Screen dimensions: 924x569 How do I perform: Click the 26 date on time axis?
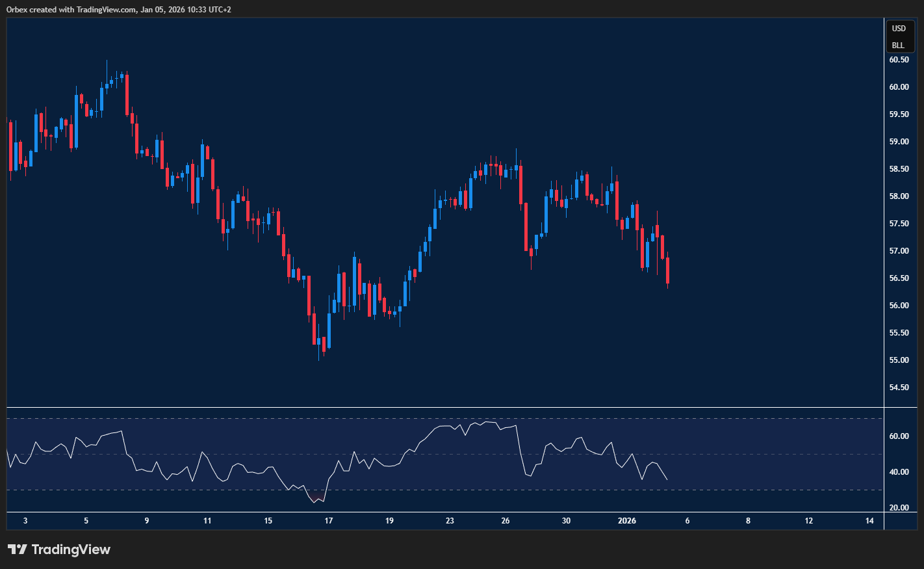(x=506, y=521)
